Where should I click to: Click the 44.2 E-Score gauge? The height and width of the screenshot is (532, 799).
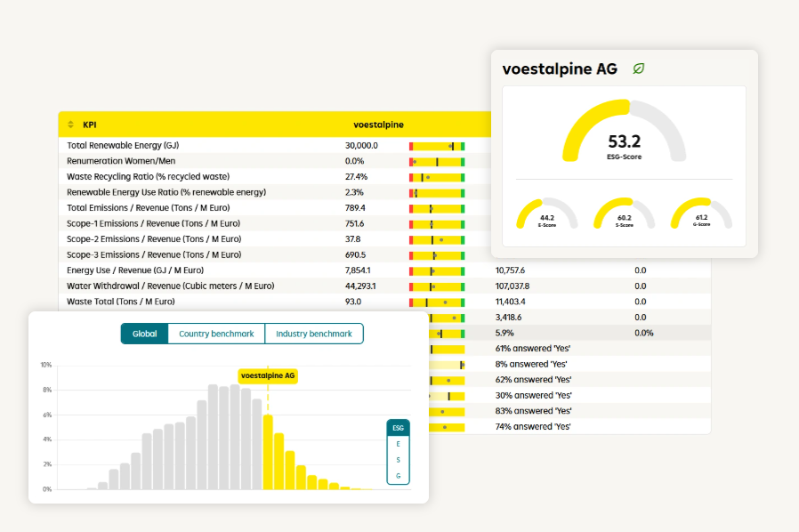pyautogui.click(x=547, y=214)
